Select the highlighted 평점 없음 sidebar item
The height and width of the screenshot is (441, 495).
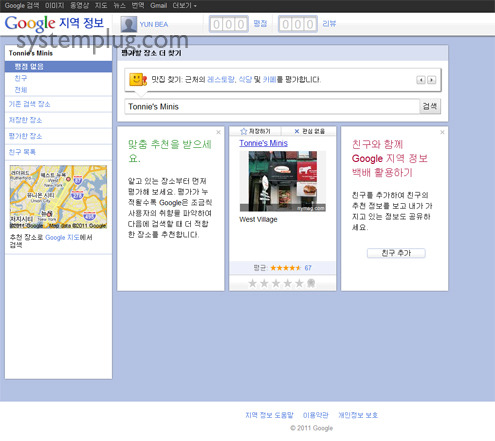click(x=58, y=66)
